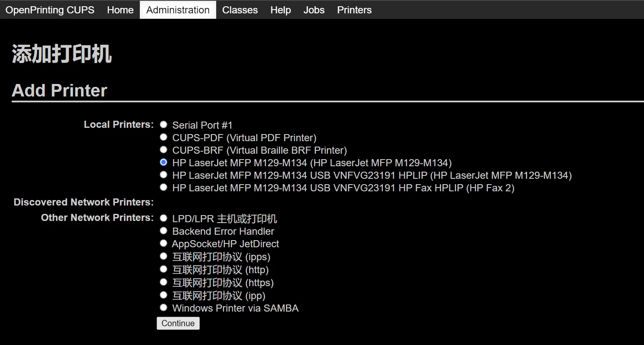Switch to the Classes tab
The height and width of the screenshot is (345, 644).
240,10
